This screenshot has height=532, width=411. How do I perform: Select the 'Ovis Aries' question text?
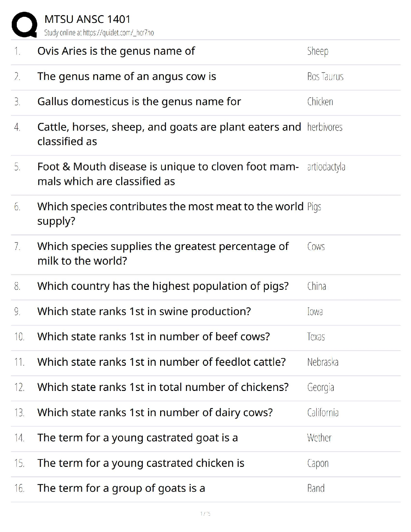116,51
